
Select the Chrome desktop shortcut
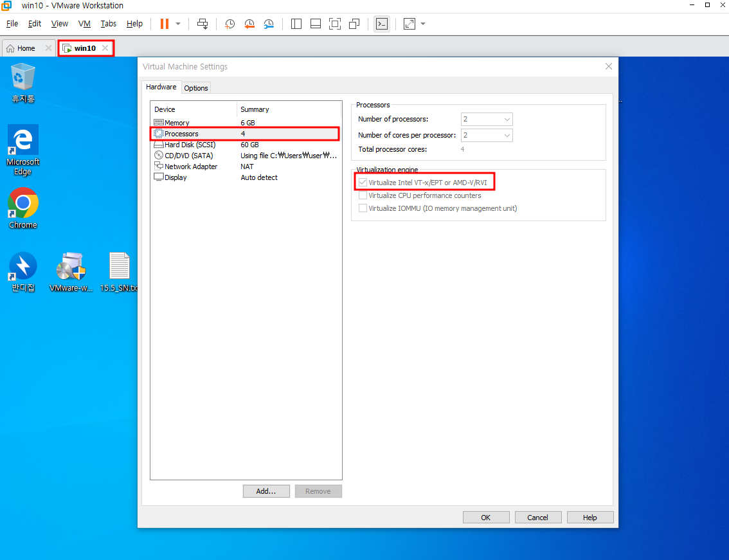point(22,208)
